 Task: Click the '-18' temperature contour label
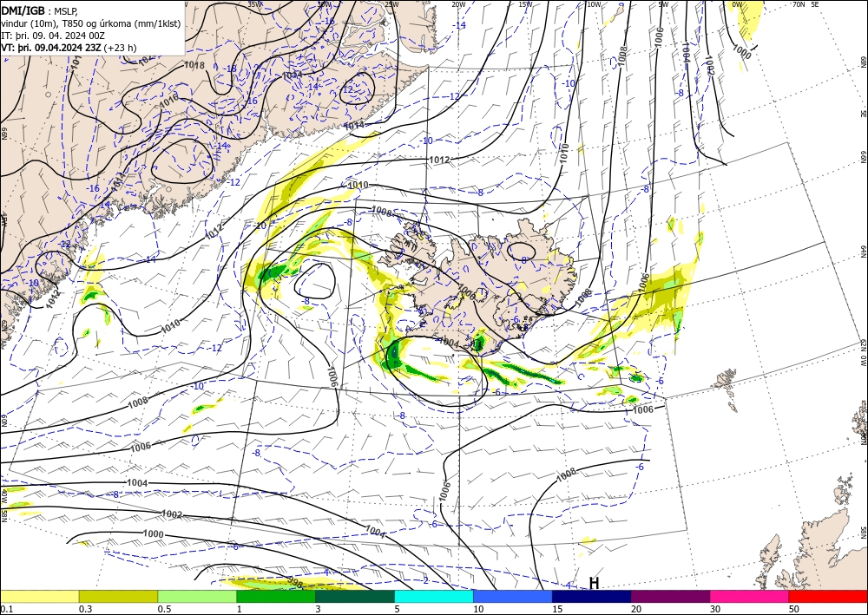point(231,69)
